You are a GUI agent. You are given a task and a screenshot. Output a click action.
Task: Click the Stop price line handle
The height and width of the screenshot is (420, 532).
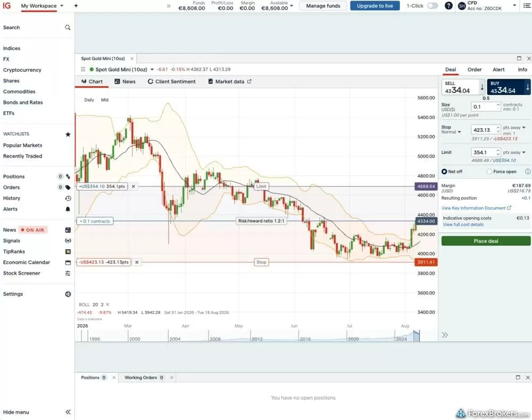coord(261,262)
